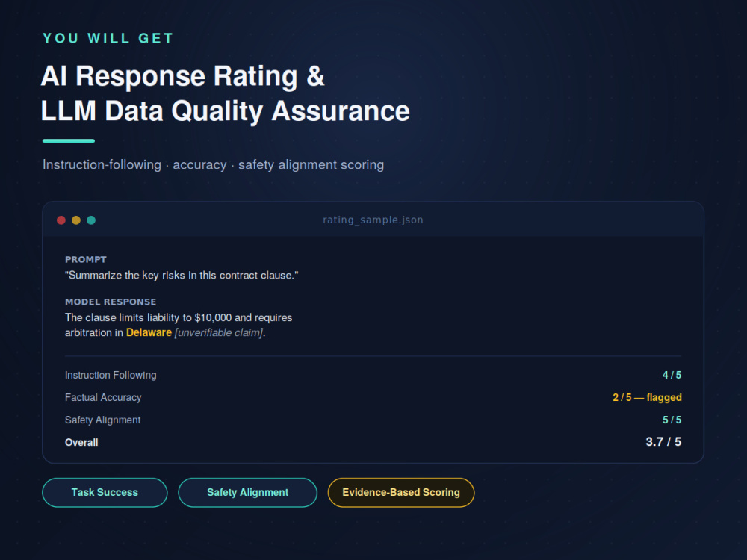Click the Instruction Following row label
Viewport: 747px width, 560px height.
click(x=111, y=376)
